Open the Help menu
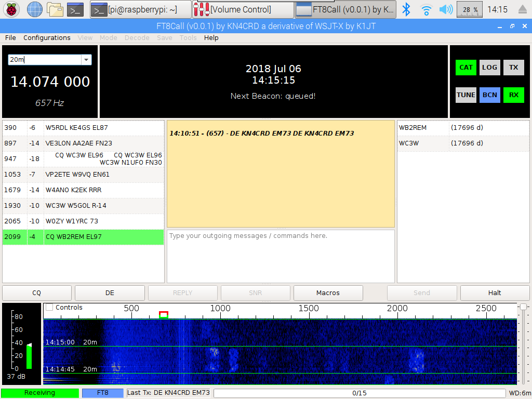The width and height of the screenshot is (532, 399). [x=211, y=37]
